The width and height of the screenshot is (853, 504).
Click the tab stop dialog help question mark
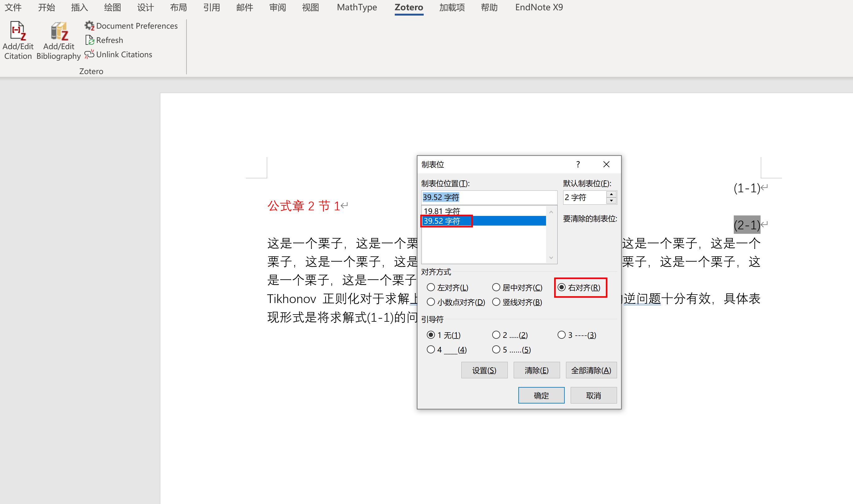(x=578, y=164)
